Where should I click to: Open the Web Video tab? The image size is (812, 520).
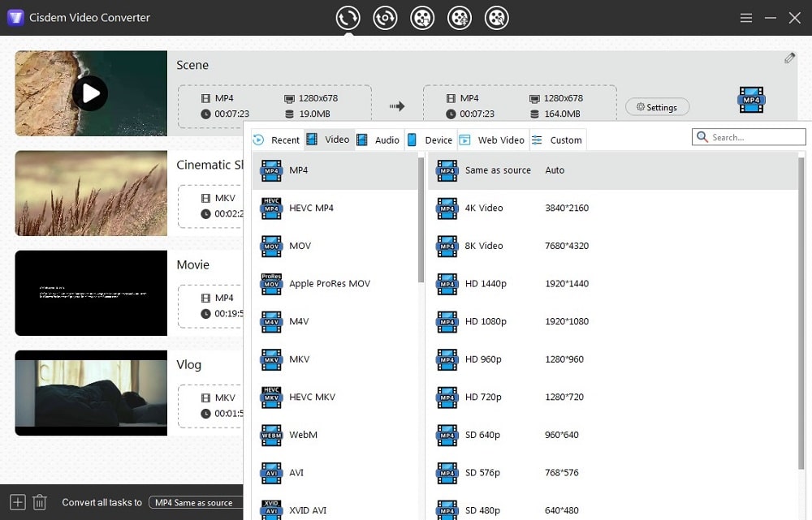tap(492, 140)
